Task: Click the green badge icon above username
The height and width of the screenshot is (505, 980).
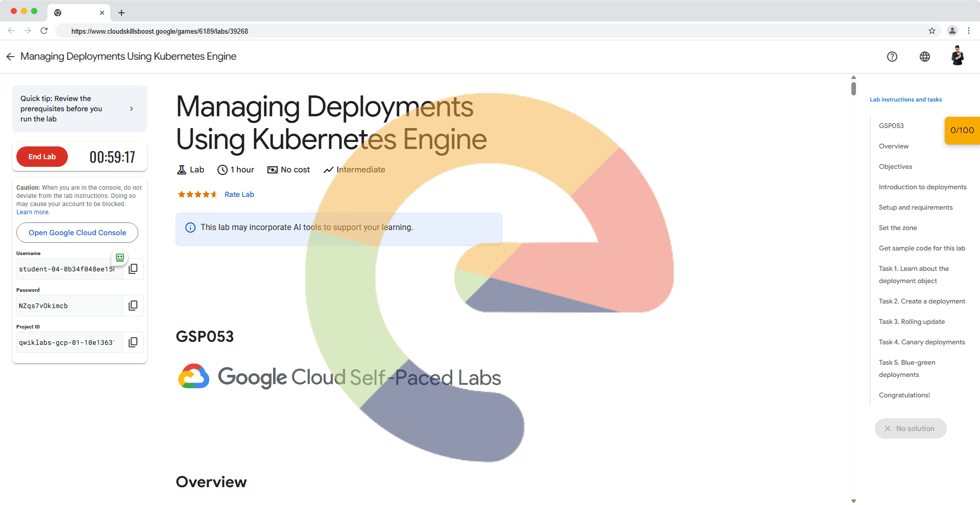Action: tap(120, 258)
